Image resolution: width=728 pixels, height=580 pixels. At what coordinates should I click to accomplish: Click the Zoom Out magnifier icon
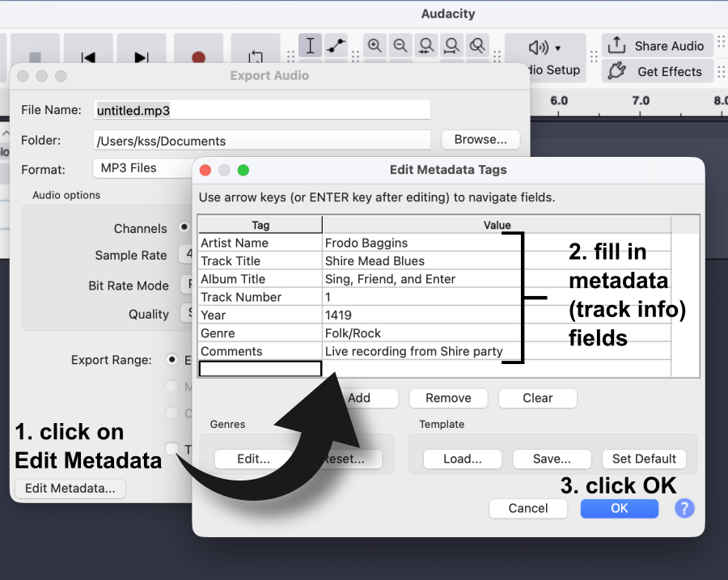(400, 45)
